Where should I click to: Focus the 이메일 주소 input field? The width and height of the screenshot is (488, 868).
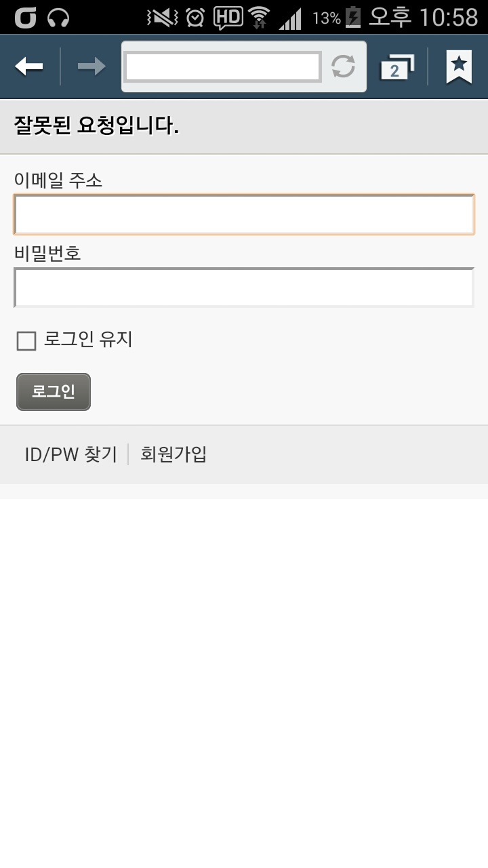[x=244, y=214]
